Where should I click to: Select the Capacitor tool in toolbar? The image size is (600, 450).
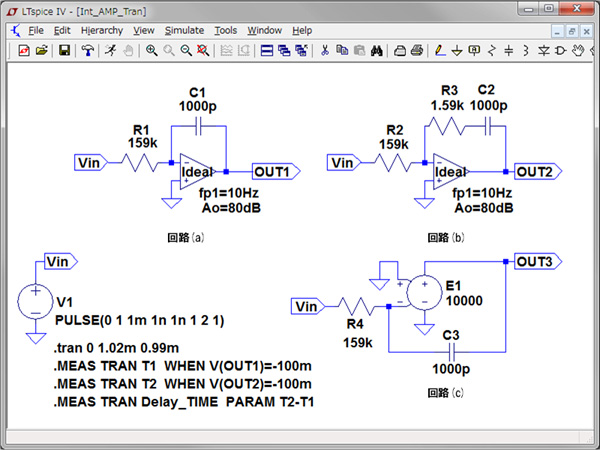coord(509,50)
